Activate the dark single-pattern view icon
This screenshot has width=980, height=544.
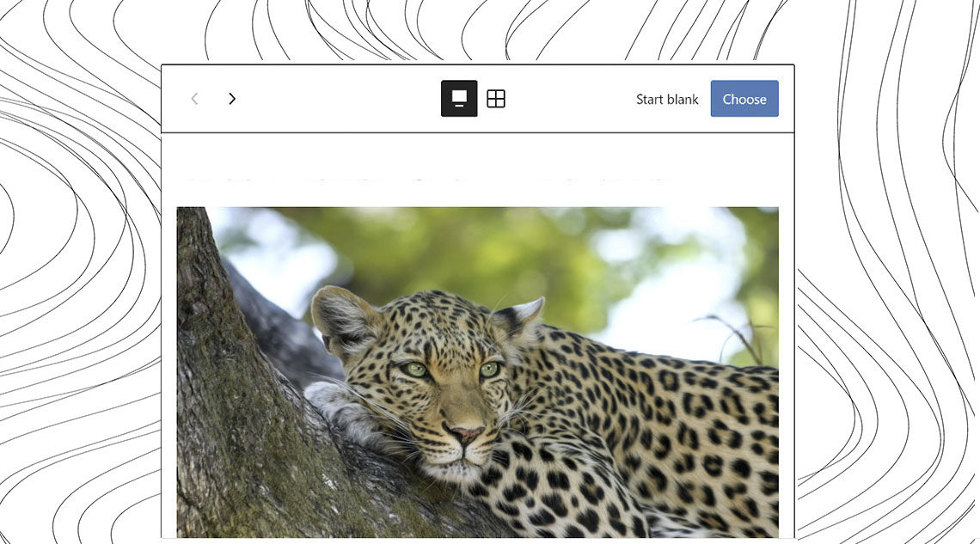pos(459,99)
